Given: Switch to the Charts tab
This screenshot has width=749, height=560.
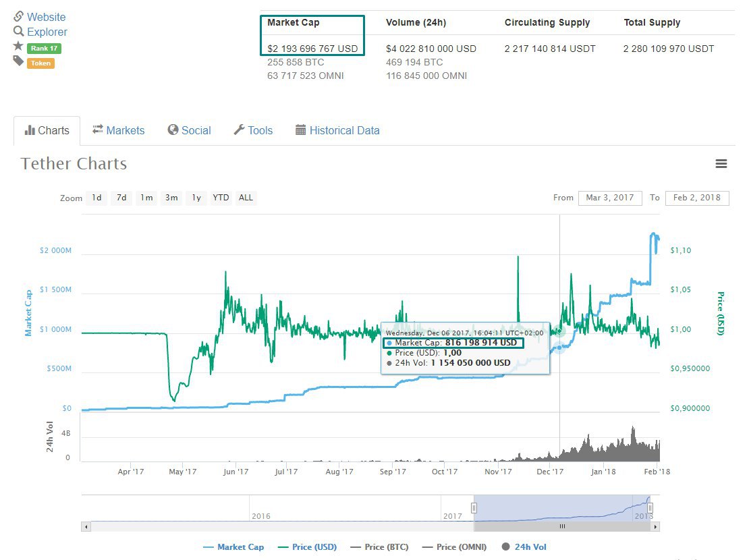Looking at the screenshot, I should 47,130.
